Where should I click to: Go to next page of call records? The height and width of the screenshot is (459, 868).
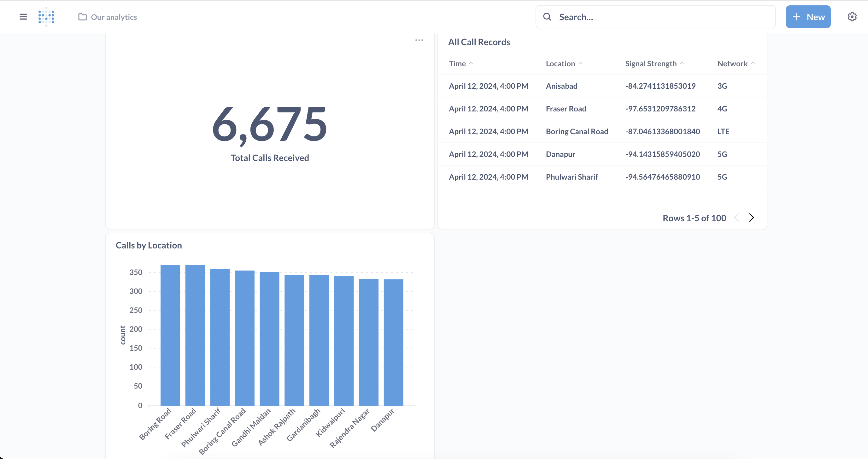[x=751, y=218]
